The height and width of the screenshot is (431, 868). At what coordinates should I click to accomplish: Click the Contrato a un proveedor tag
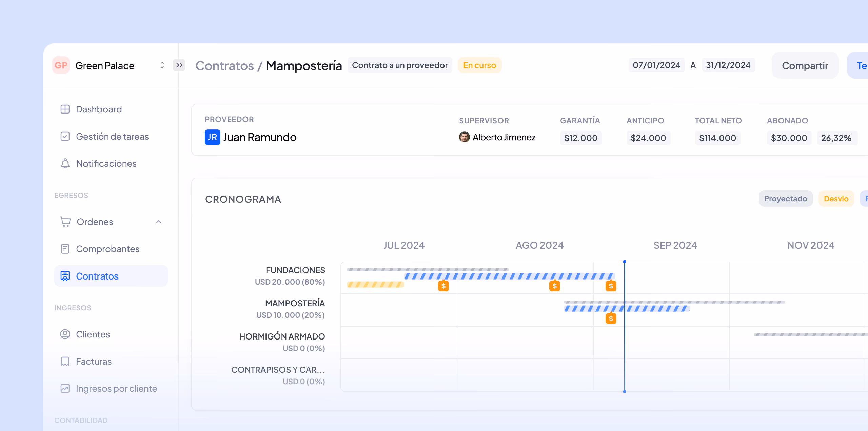coord(400,65)
